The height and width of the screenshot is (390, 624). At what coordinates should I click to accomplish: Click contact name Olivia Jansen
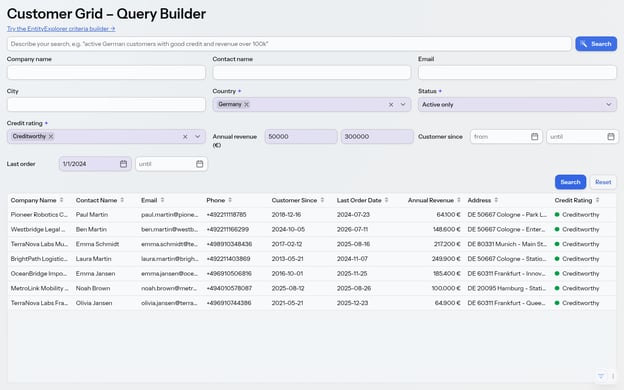(94, 303)
